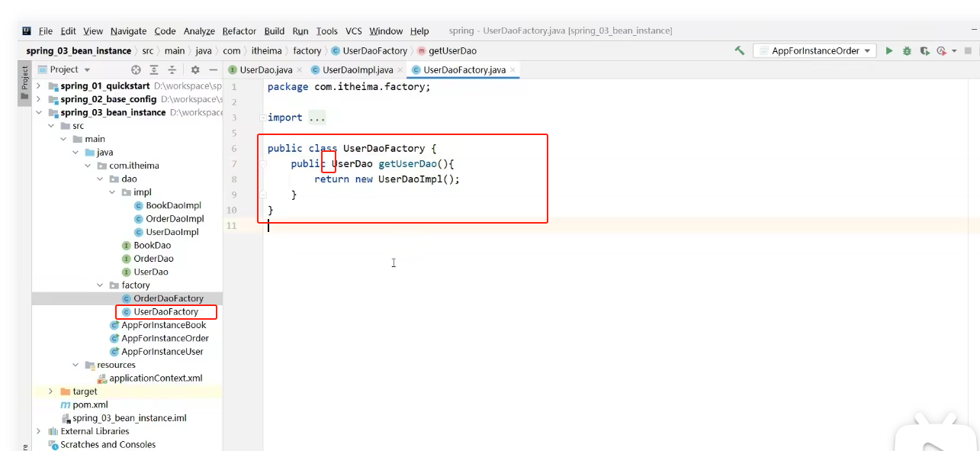Open profiler options dropdown arrow

coord(953,51)
